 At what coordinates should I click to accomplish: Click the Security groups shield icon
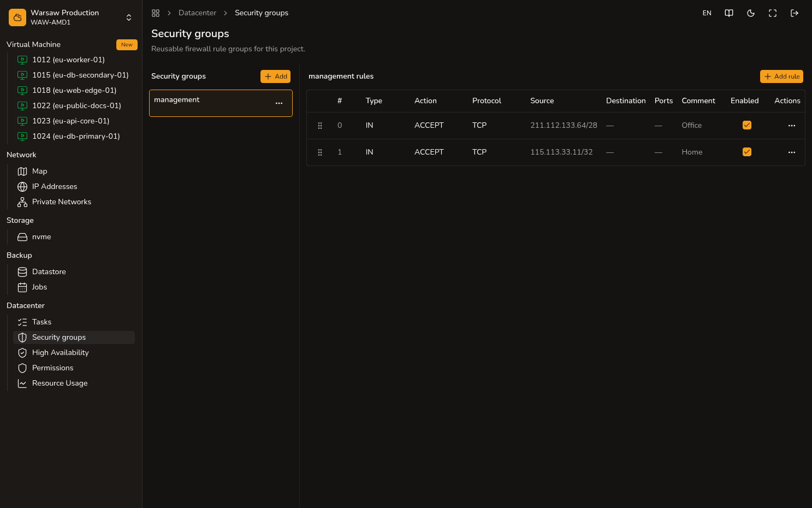pyautogui.click(x=22, y=338)
